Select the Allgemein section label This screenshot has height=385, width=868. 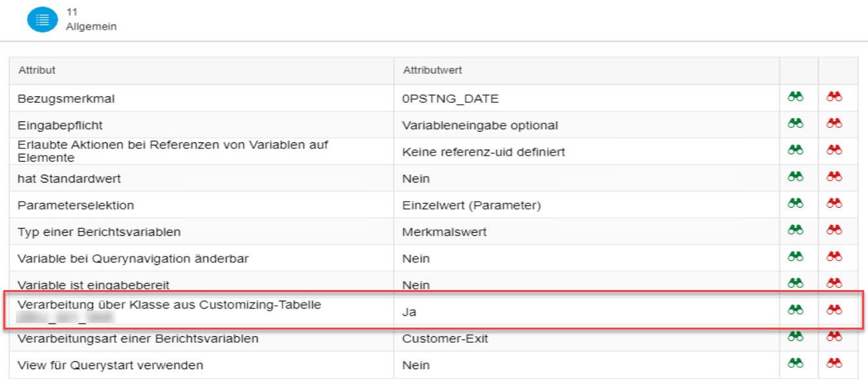92,26
